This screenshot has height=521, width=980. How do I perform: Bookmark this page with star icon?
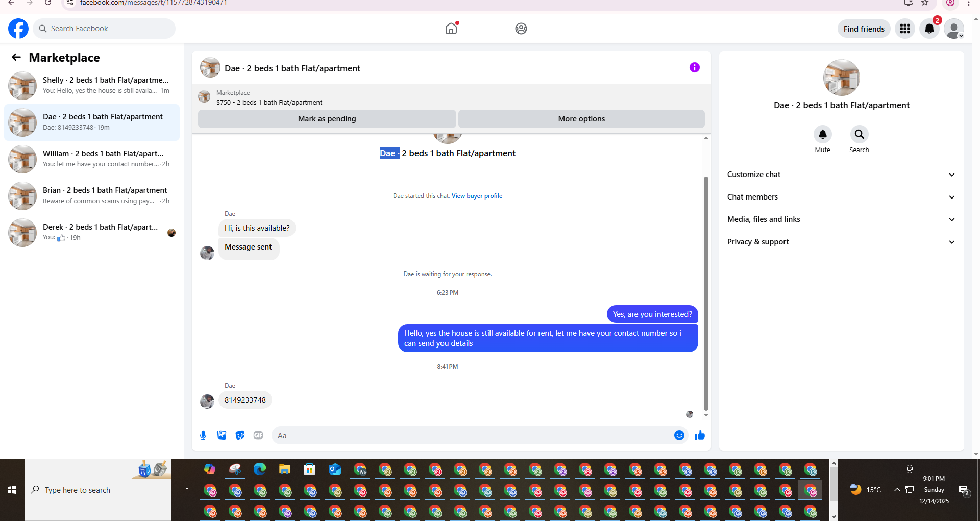coord(925,3)
